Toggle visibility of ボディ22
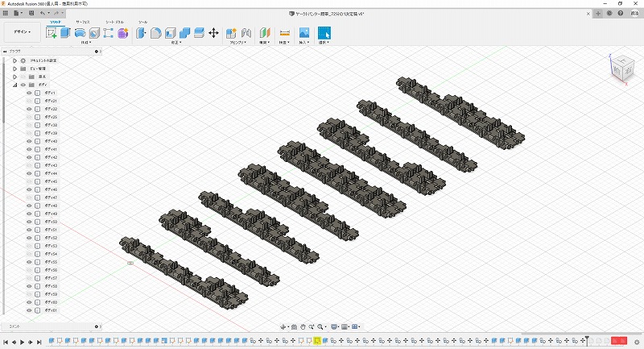Viewport: 644px width, 349px height. point(29,109)
